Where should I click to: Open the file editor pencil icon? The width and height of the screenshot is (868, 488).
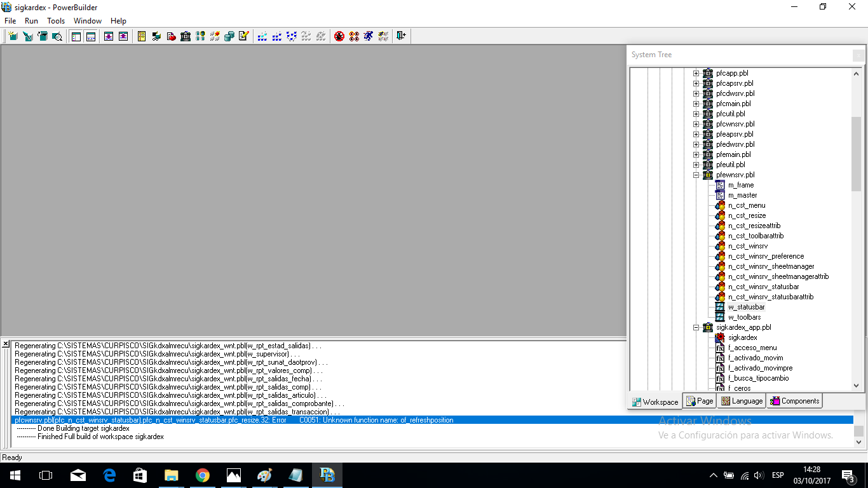click(243, 36)
